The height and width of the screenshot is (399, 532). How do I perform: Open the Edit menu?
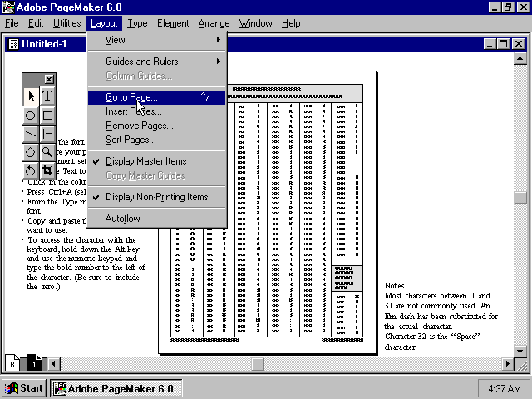36,23
